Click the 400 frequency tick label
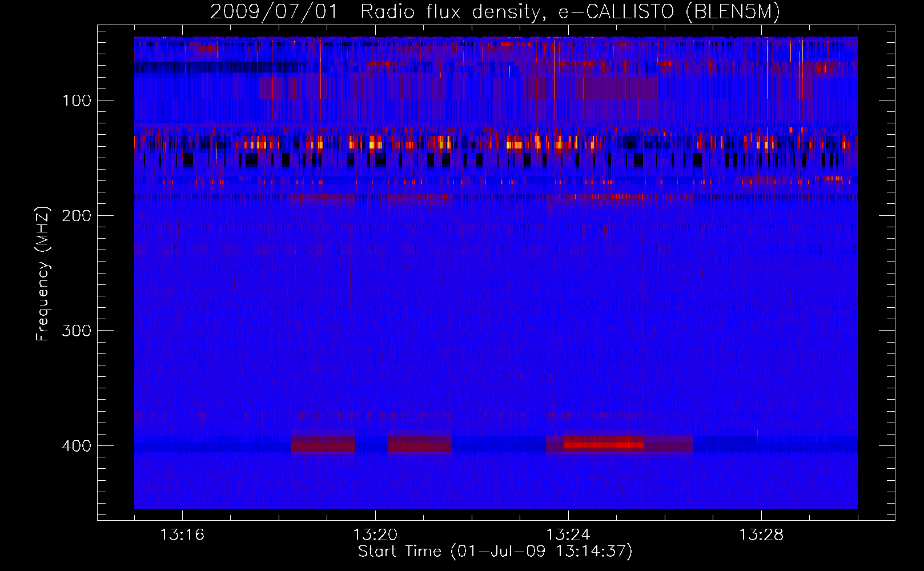This screenshot has width=924, height=571. (77, 446)
